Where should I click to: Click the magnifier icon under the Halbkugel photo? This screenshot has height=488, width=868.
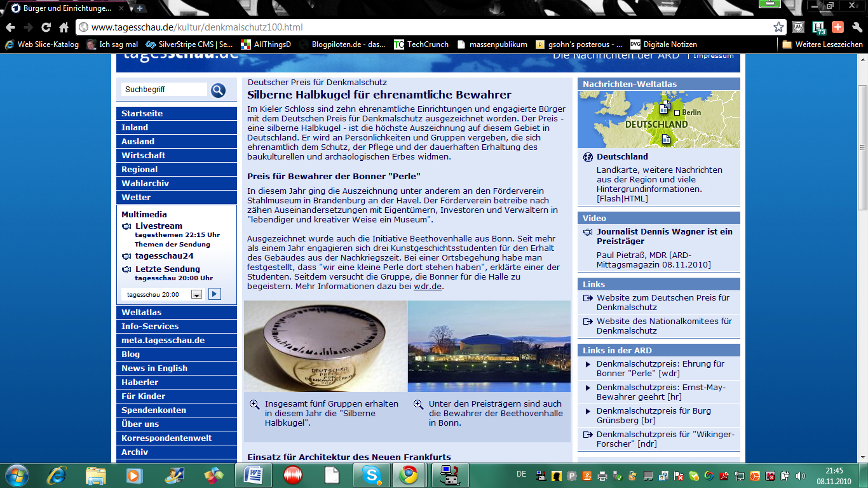pos(254,404)
